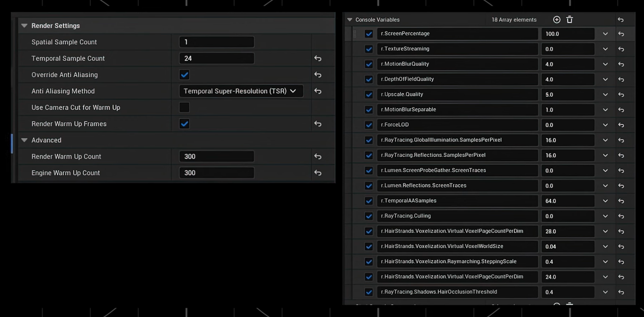Reset Render Warm Up Count value

point(318,156)
